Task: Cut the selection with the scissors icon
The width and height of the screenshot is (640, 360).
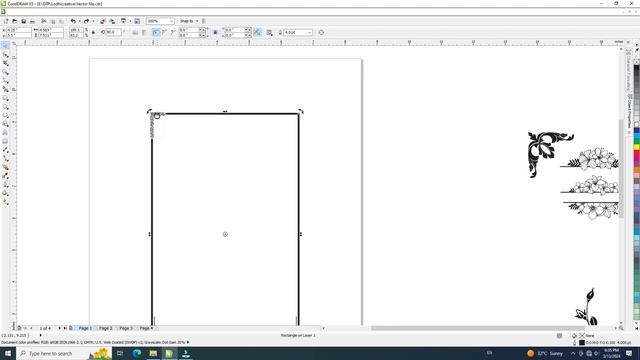Action: (x=44, y=21)
